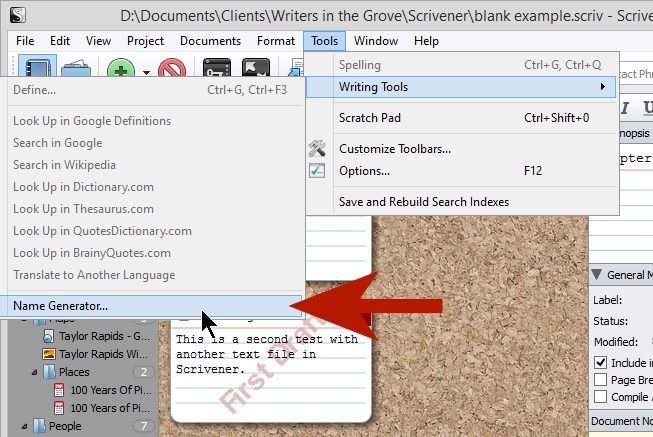Click Save and Rebuild Search Indexes
653x437 pixels.
tap(424, 202)
